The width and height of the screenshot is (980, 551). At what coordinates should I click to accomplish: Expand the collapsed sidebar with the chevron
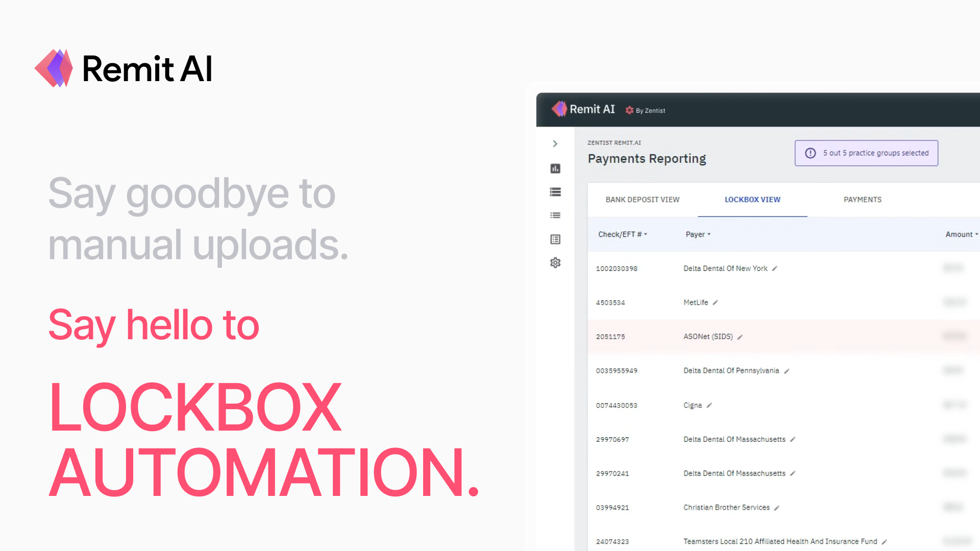pyautogui.click(x=555, y=144)
